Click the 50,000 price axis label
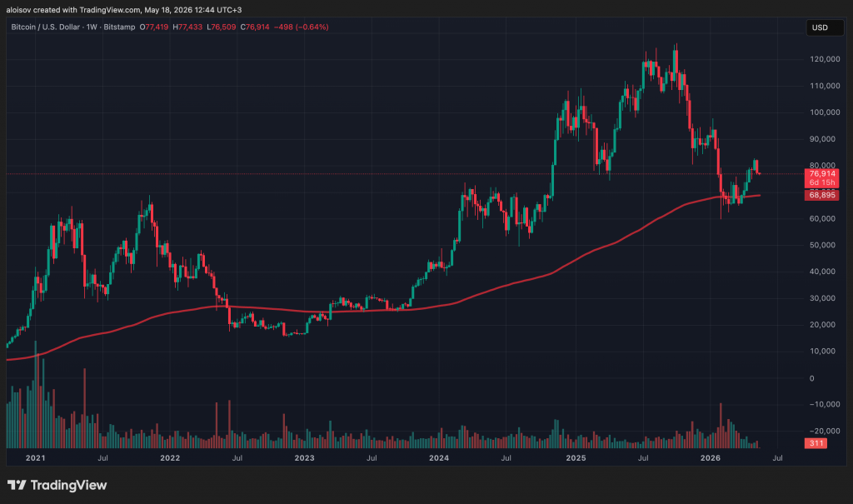This screenshot has width=853, height=504. (822, 245)
